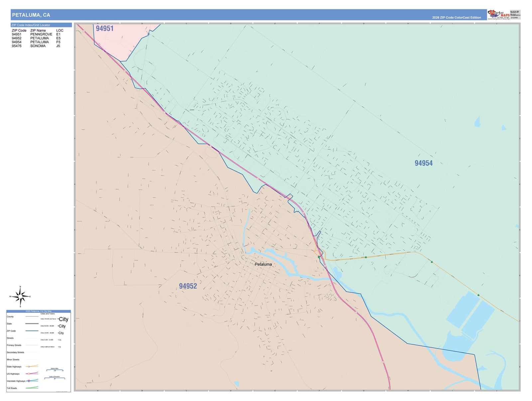The height and width of the screenshot is (401, 532).
Task: Click the PETALUMA, CA title text
Action: point(31,15)
